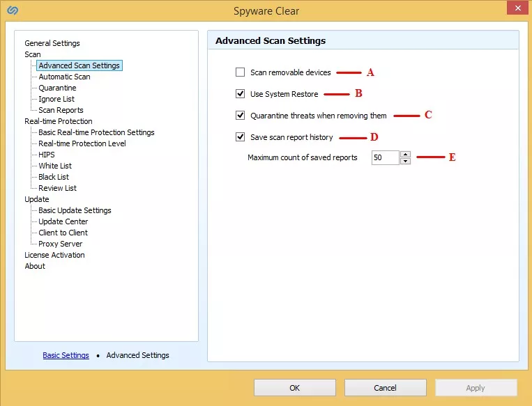Open Basic Update Settings
This screenshot has height=406, width=532.
[75, 211]
